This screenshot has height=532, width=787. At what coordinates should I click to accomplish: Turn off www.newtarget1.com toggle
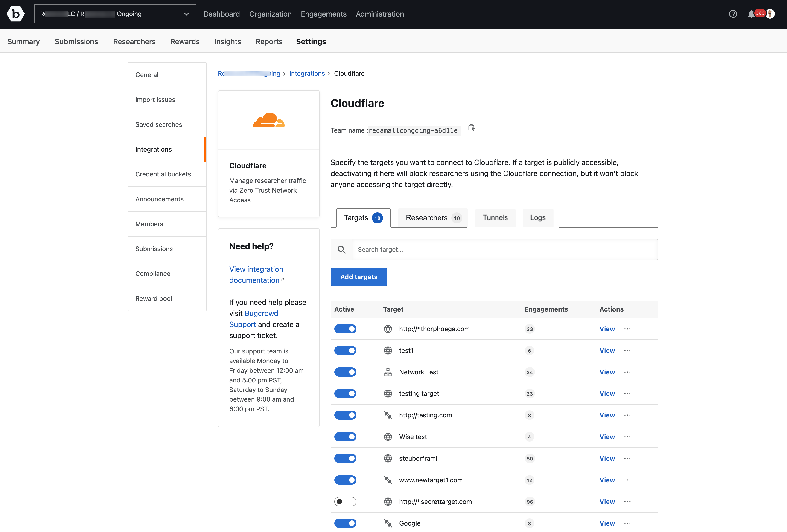(x=345, y=480)
